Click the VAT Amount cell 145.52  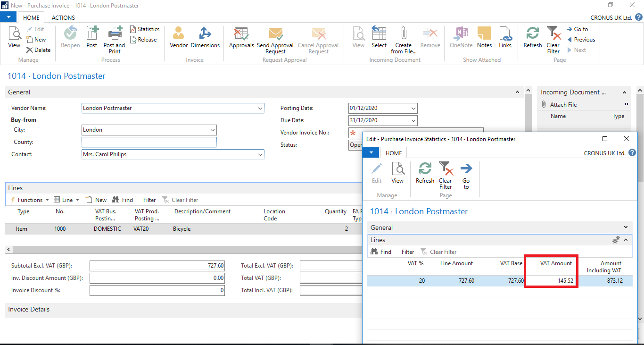552,281
